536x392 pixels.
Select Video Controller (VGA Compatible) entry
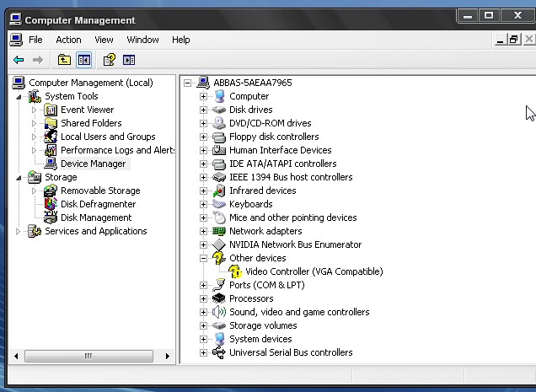point(314,271)
